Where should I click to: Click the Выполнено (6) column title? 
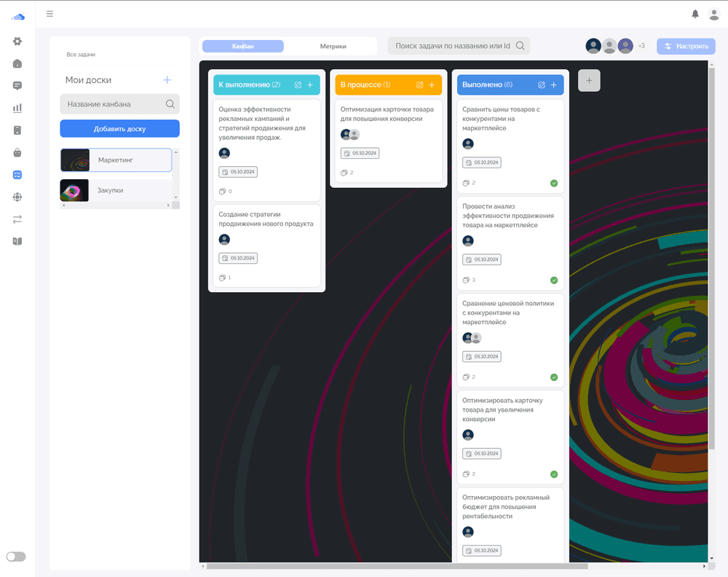(488, 85)
